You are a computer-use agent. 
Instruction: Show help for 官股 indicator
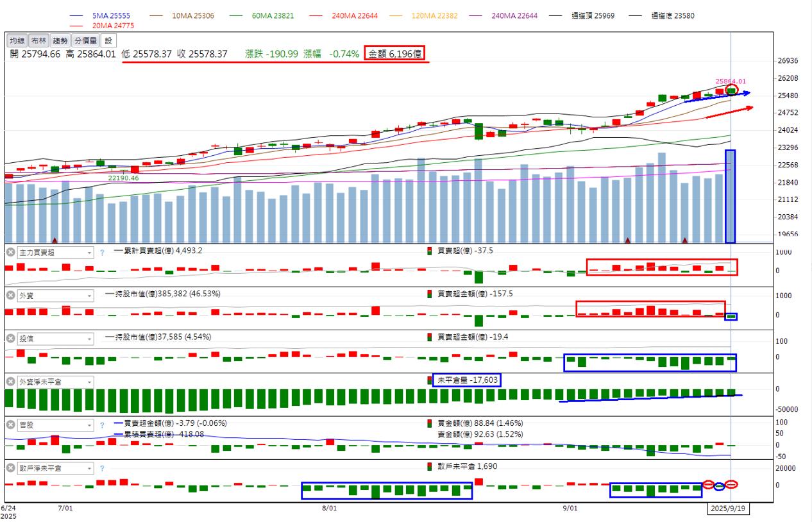(101, 425)
